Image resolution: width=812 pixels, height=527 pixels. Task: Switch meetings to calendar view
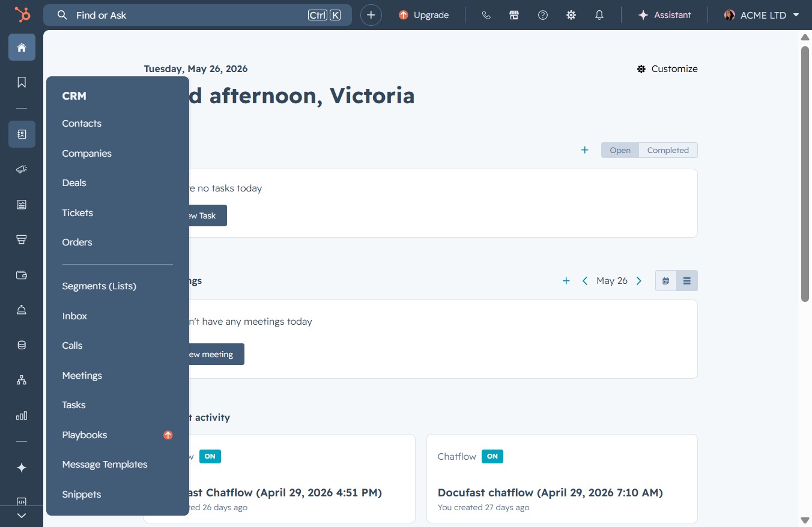(666, 281)
